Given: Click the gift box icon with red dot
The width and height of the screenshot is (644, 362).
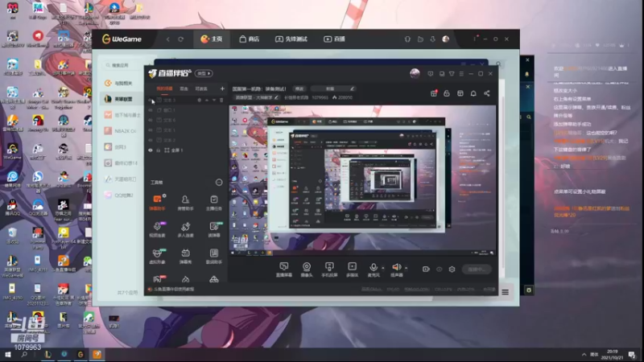Looking at the screenshot, I should click(x=434, y=93).
